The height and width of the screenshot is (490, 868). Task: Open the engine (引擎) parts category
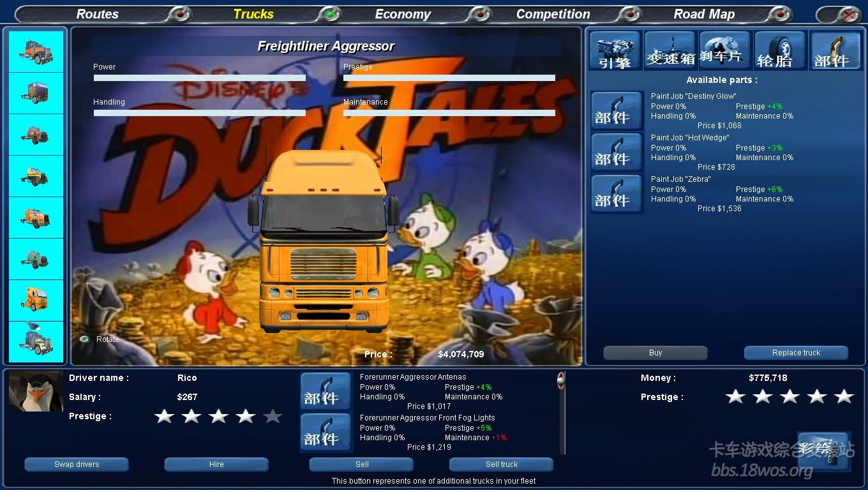[x=615, y=50]
